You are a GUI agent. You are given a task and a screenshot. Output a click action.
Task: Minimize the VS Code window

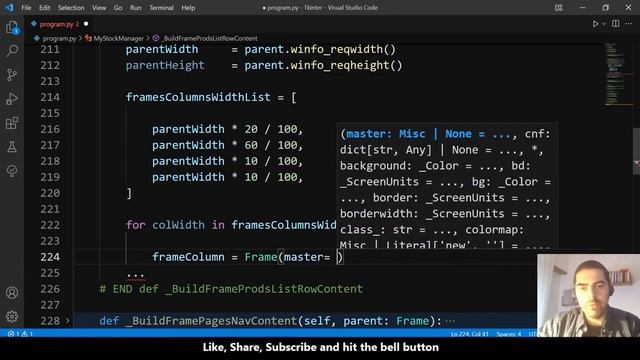pyautogui.click(x=582, y=8)
